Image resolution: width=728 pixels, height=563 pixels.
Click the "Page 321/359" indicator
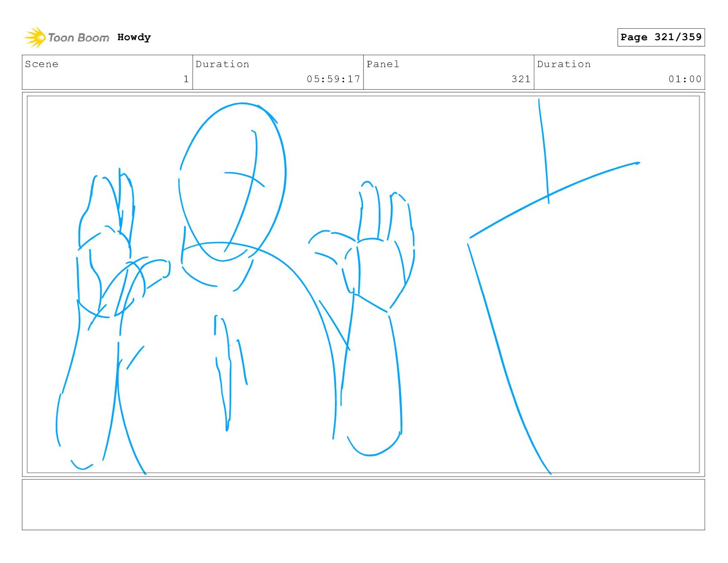click(x=661, y=37)
